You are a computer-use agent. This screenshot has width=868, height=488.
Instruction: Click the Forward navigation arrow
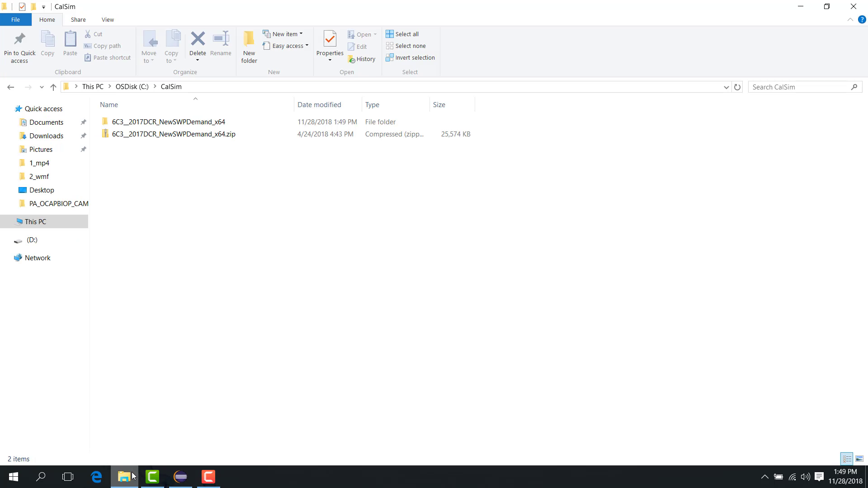coord(28,87)
